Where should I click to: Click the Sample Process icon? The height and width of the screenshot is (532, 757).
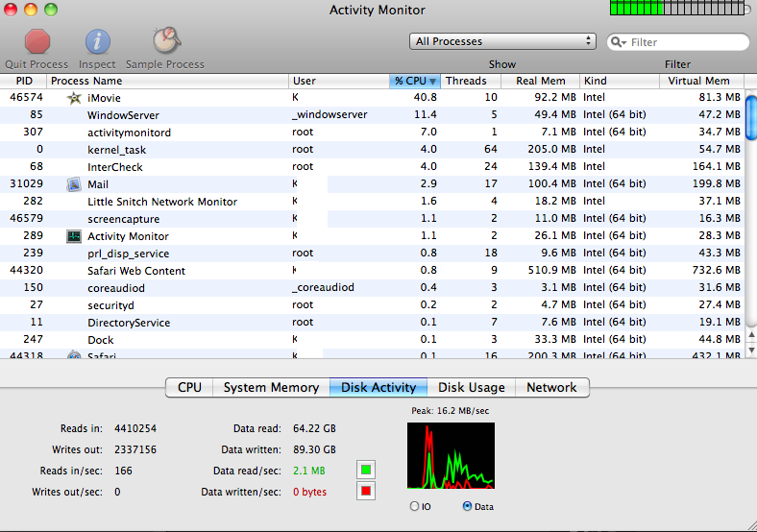pyautogui.click(x=167, y=40)
